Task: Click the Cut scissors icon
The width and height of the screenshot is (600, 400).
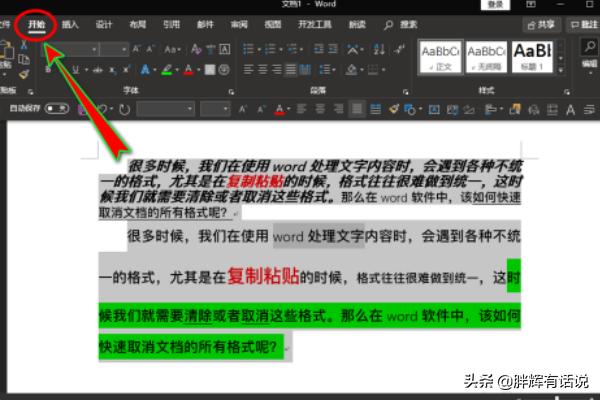Action: tap(24, 46)
